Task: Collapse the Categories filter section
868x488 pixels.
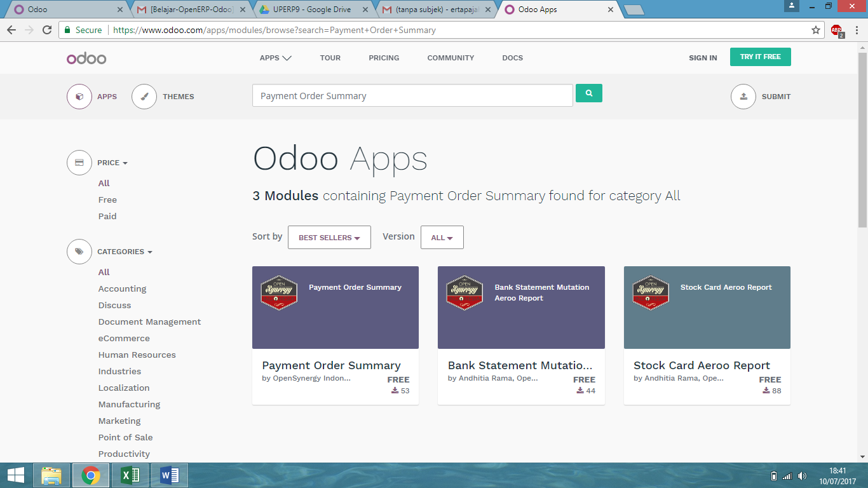Action: point(125,252)
